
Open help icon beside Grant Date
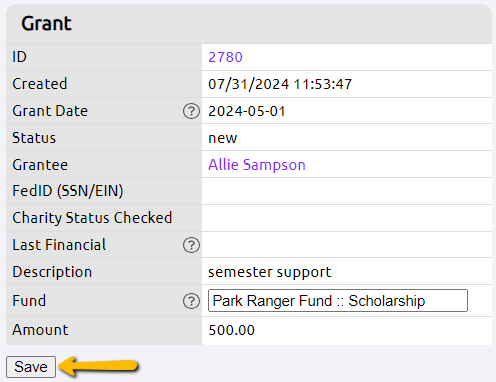click(191, 111)
